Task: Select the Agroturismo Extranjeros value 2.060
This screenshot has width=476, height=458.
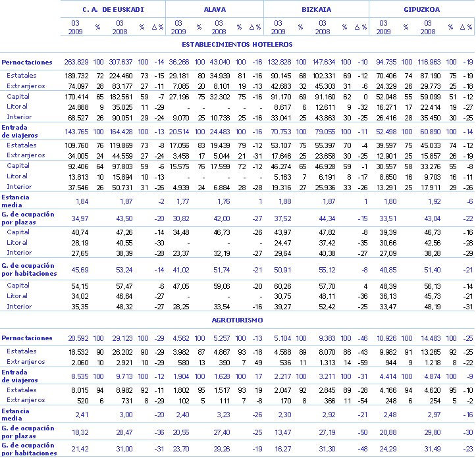Action: pyautogui.click(x=80, y=363)
